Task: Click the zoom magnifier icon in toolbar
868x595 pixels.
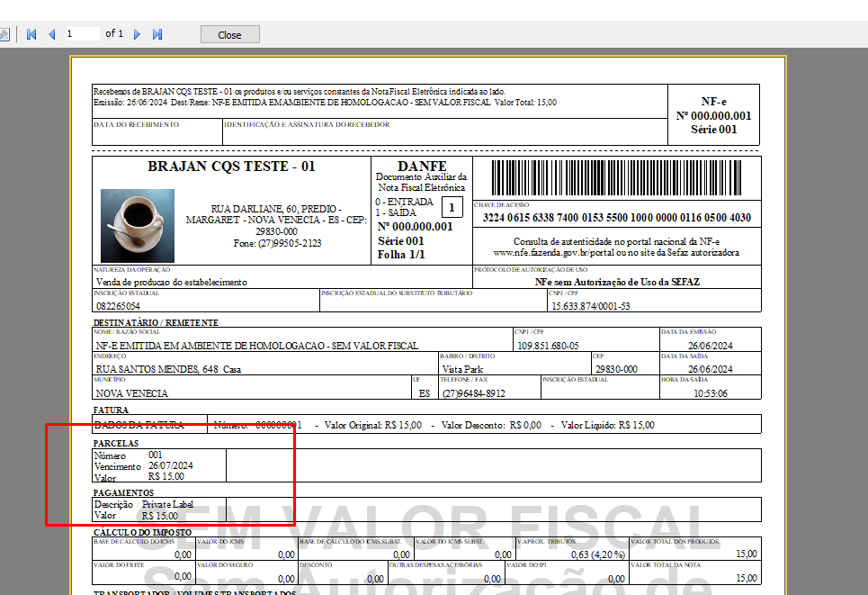Action: click(4, 34)
